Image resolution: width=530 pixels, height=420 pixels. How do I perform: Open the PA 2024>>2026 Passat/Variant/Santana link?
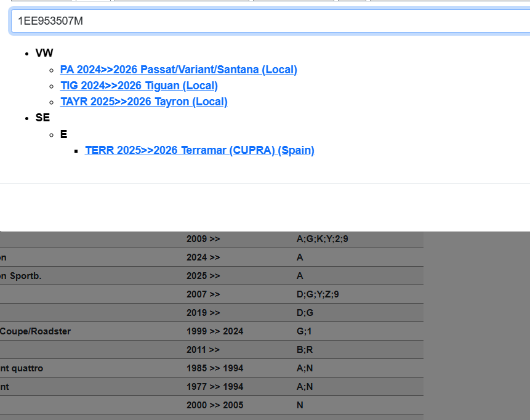[x=179, y=70]
